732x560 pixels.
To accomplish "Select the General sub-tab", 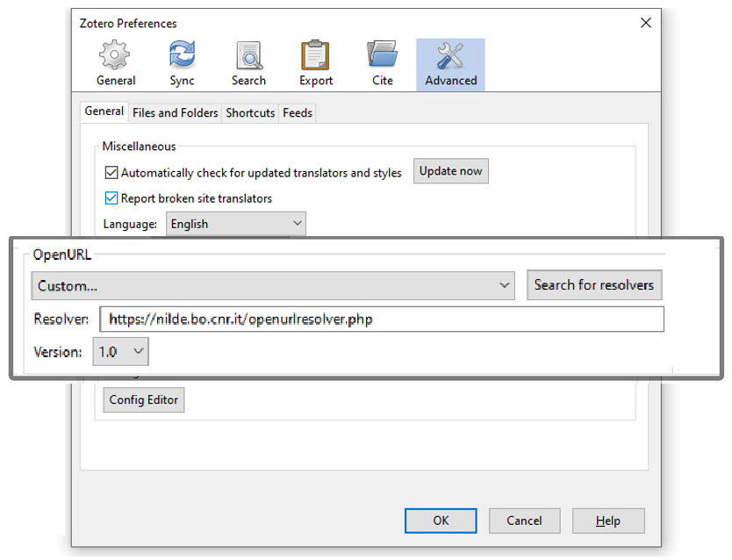I will pyautogui.click(x=104, y=111).
